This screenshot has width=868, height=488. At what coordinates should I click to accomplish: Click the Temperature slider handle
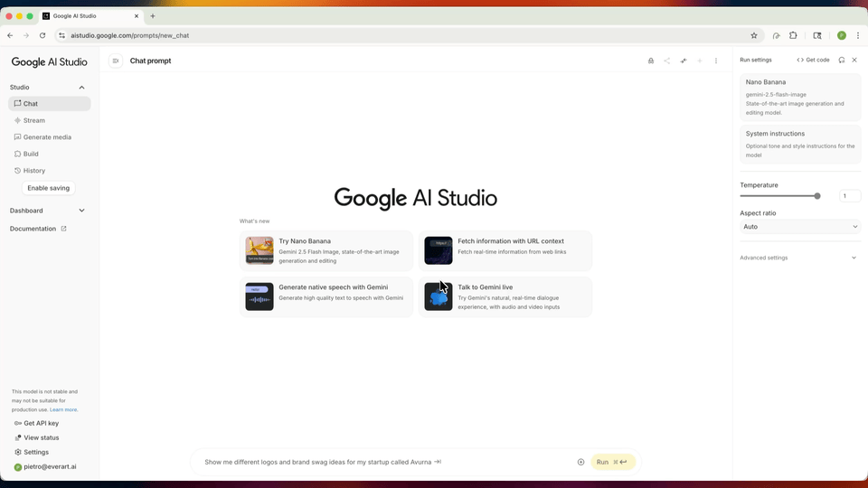(x=817, y=196)
